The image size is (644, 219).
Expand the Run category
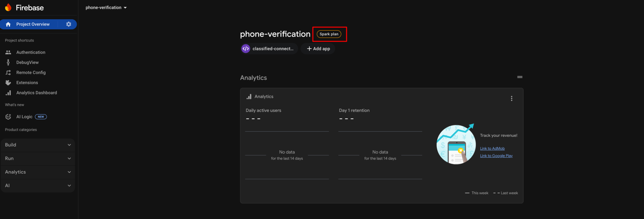(38, 159)
